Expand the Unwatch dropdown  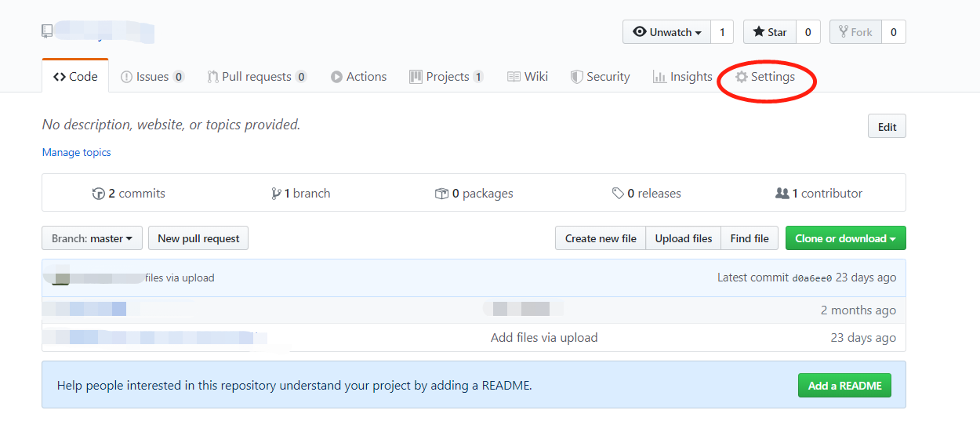666,32
